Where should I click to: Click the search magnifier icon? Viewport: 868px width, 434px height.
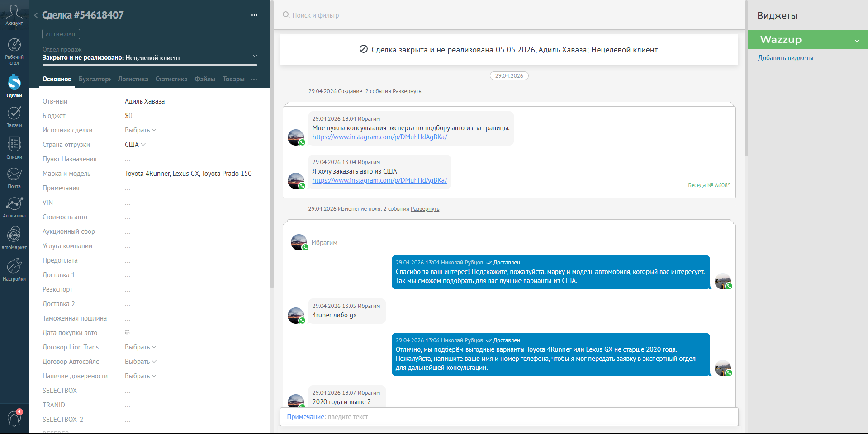[x=286, y=15]
